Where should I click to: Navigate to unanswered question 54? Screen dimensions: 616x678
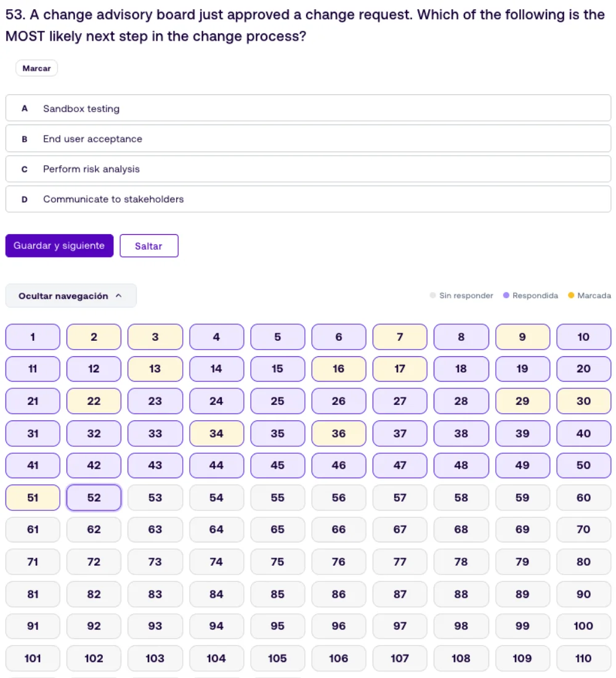click(216, 497)
